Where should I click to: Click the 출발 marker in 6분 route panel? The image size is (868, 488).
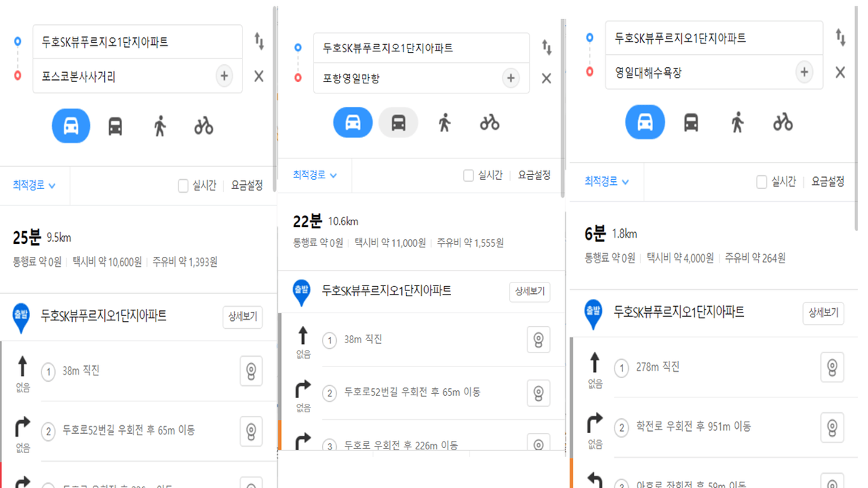click(593, 315)
